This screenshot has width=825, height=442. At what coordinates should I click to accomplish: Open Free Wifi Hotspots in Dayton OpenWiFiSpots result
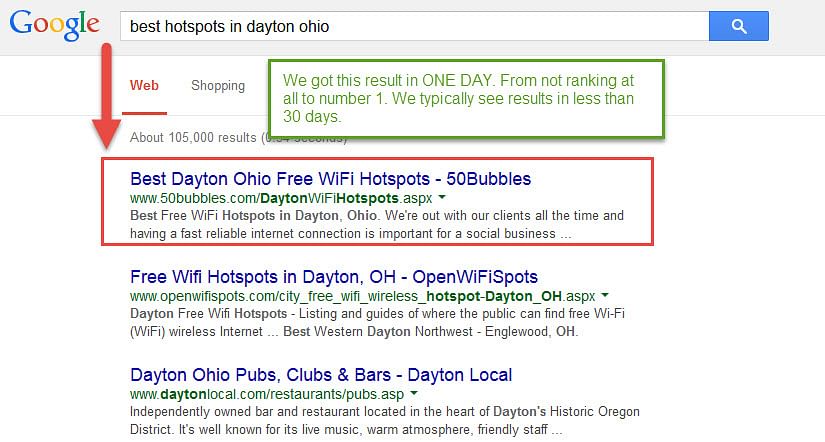pos(334,277)
